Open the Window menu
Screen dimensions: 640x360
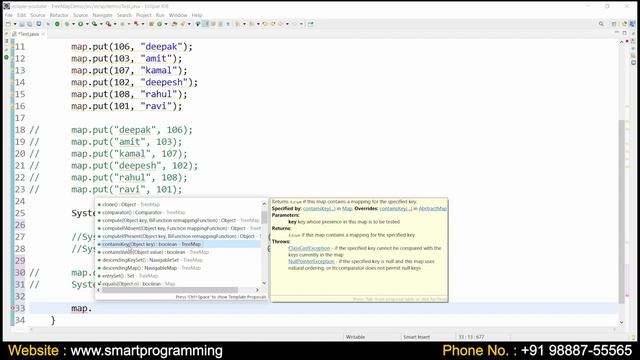pyautogui.click(x=178, y=15)
